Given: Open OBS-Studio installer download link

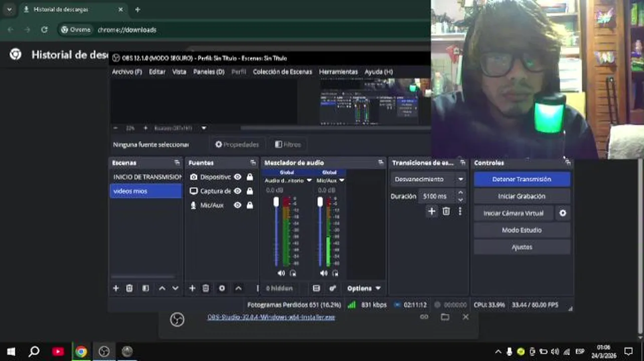Looking at the screenshot, I should click(271, 317).
